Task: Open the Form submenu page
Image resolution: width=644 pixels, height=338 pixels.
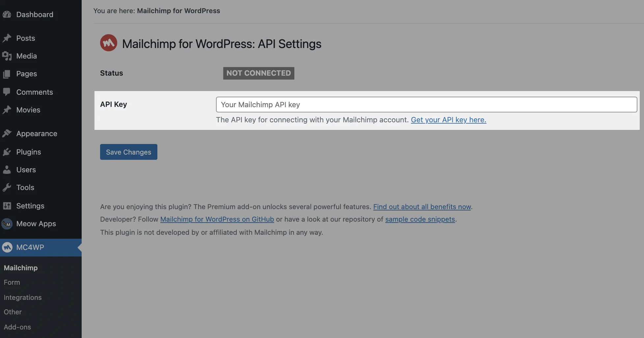Action: (12, 282)
